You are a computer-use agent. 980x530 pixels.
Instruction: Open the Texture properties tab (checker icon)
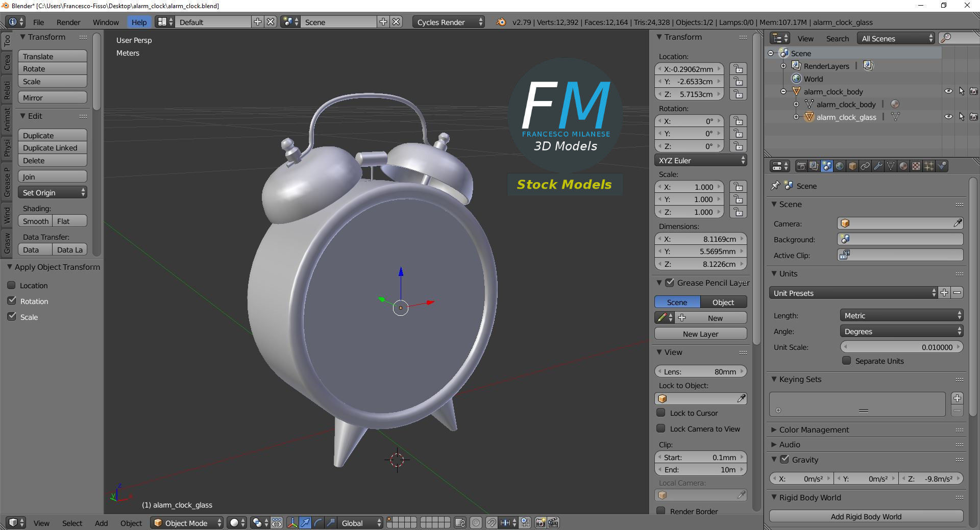tap(916, 166)
